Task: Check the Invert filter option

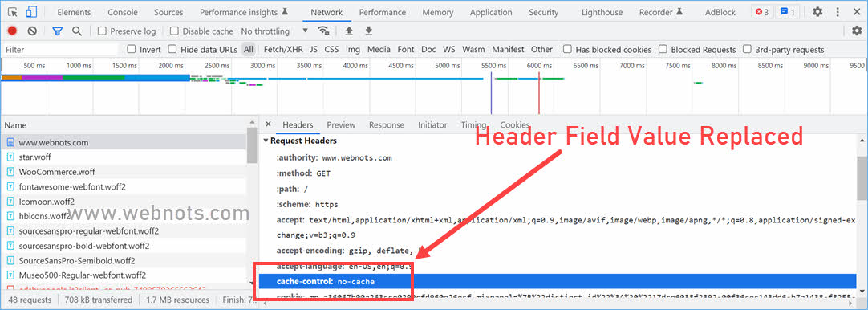Action: coord(132,49)
